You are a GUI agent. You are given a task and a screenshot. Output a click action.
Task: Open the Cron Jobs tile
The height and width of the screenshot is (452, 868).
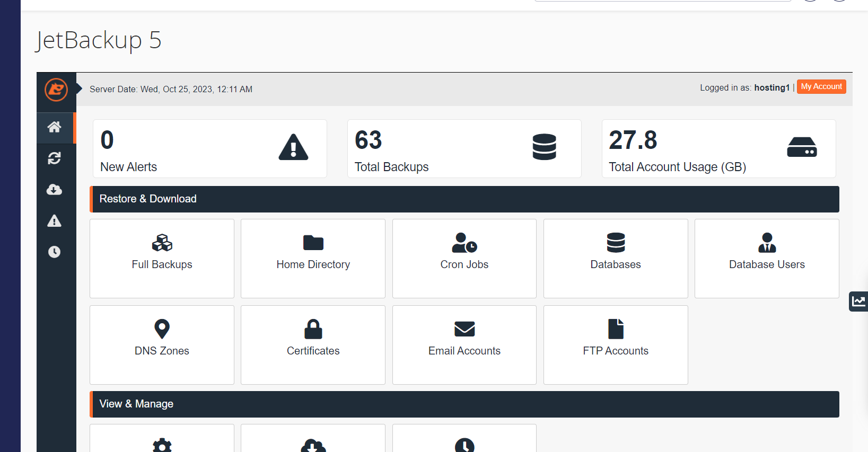[x=464, y=259]
